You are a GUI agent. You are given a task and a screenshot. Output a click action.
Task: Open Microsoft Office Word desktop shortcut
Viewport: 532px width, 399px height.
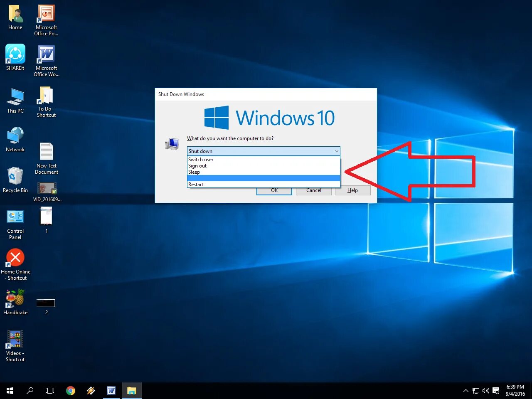(x=46, y=61)
